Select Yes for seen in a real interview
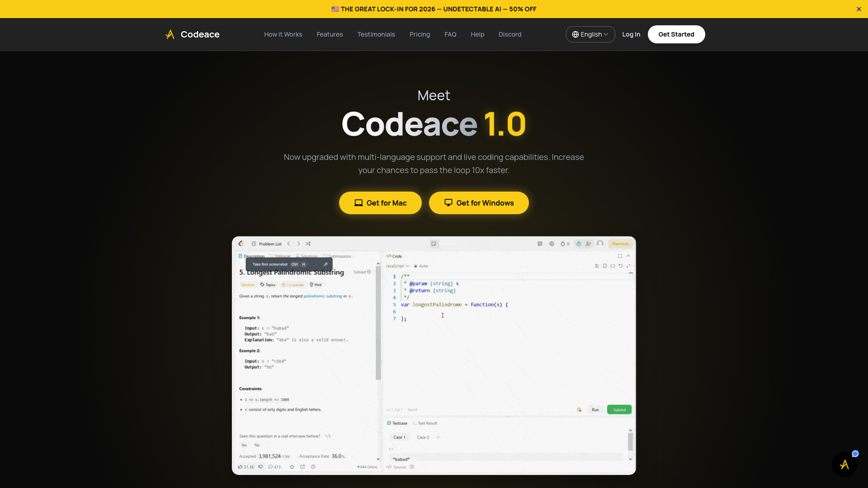868x488 pixels. pos(244,445)
